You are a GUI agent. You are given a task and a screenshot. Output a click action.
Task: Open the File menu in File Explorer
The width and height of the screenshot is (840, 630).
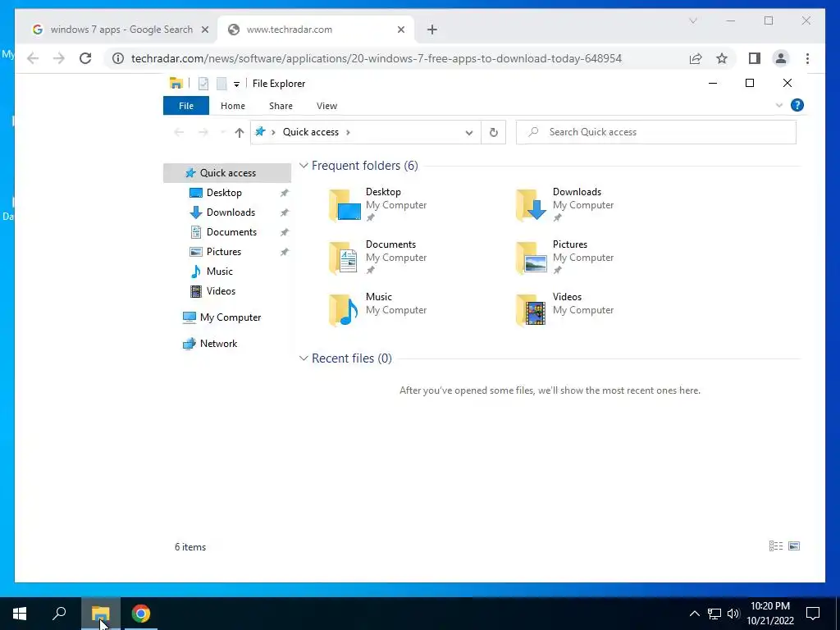[186, 106]
